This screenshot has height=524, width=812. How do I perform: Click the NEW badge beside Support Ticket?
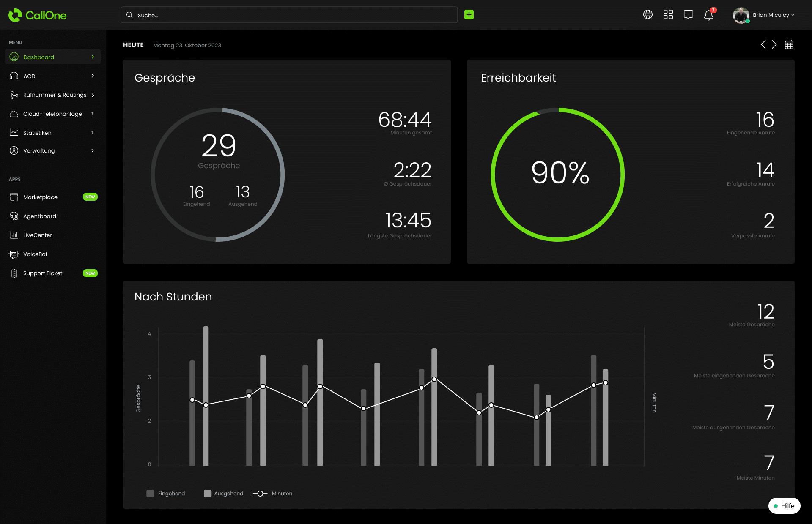[90, 273]
